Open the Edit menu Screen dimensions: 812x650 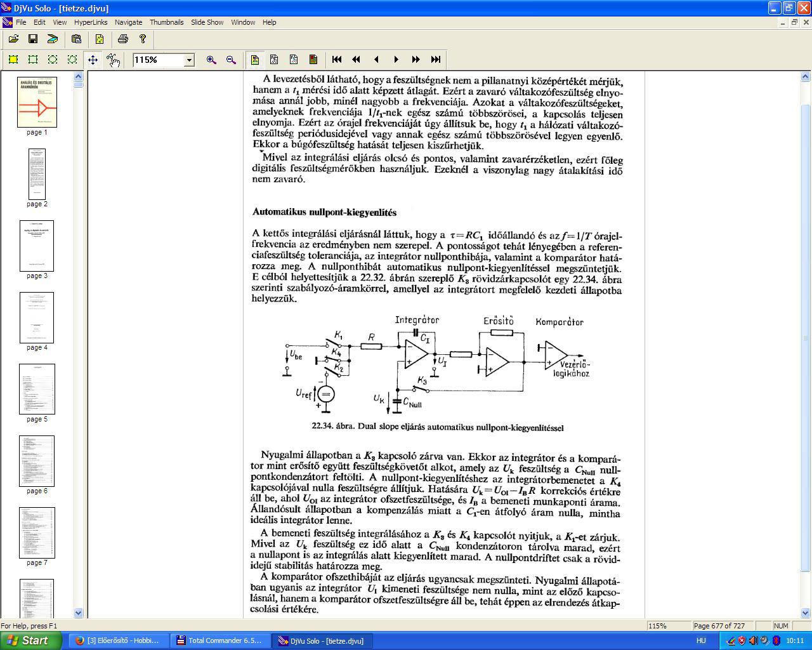click(39, 22)
